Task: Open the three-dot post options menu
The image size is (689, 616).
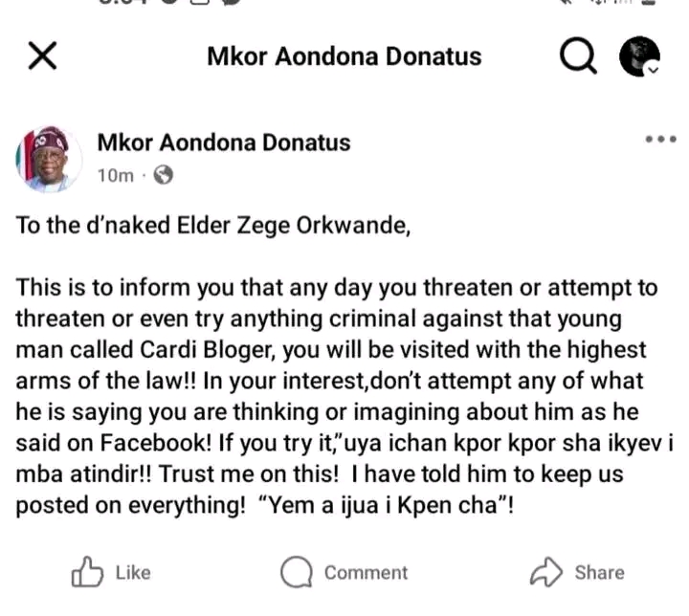Action: click(x=660, y=140)
